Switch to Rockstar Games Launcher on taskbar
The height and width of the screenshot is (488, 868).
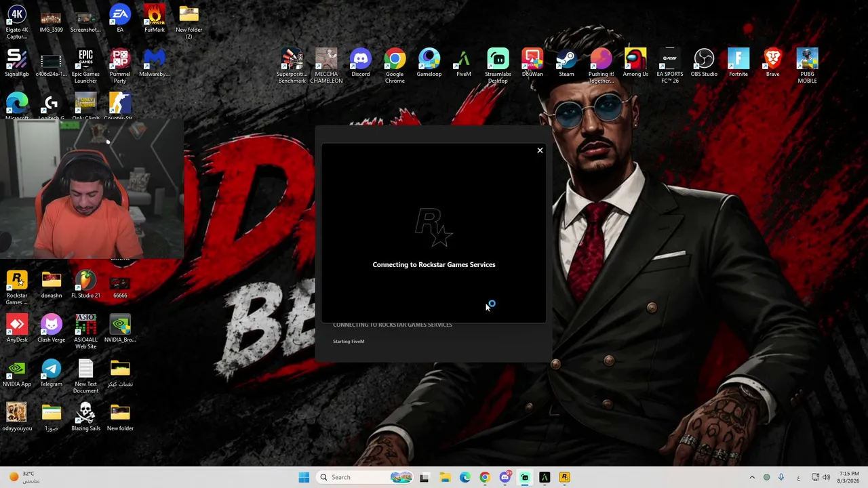click(564, 477)
